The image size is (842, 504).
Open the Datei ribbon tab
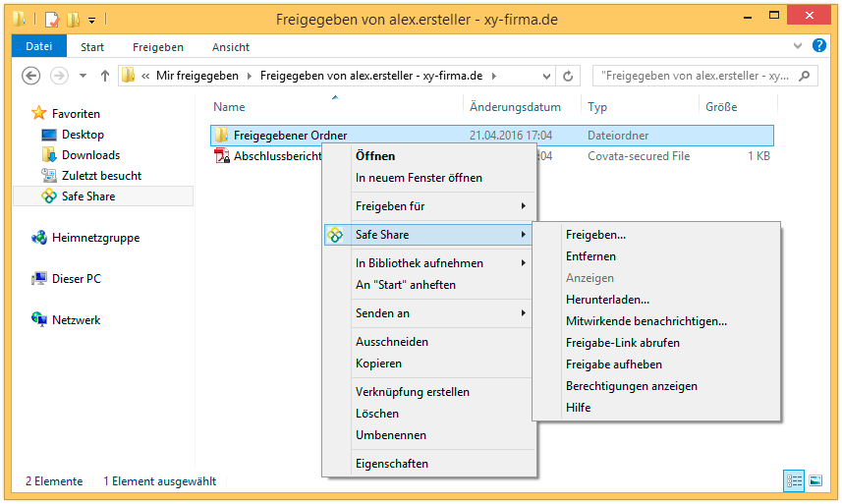point(39,46)
